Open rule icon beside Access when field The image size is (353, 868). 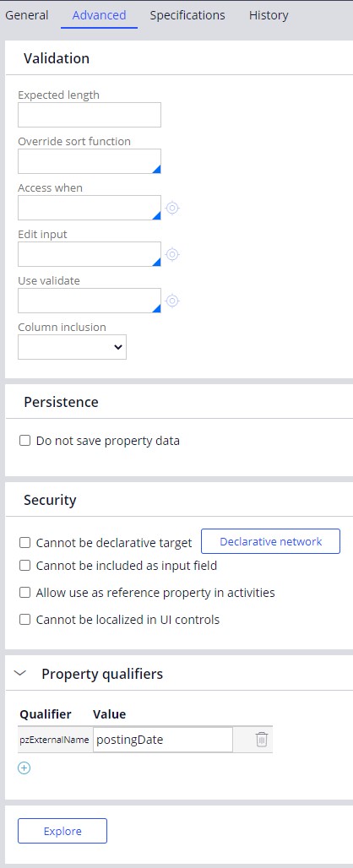click(x=172, y=209)
